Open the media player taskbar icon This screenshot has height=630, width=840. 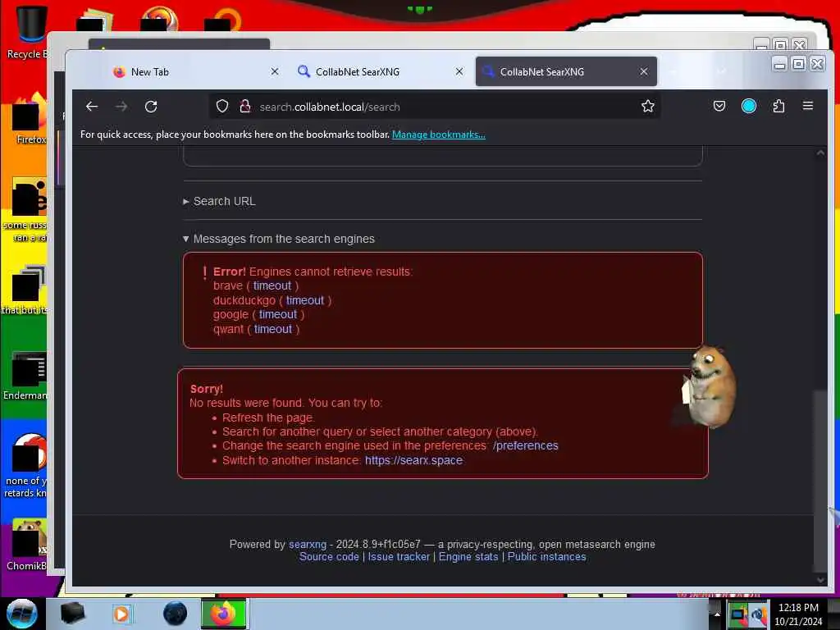tap(121, 614)
